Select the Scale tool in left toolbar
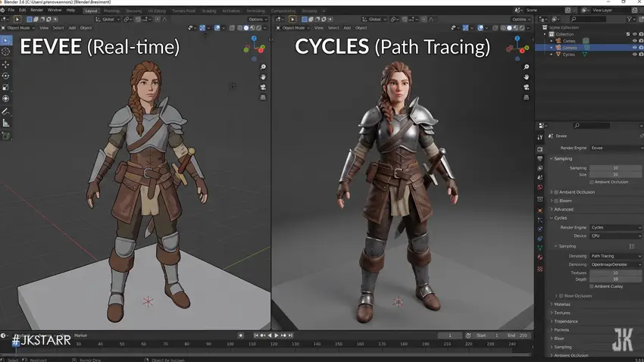This screenshot has width=644, height=362. click(x=6, y=87)
